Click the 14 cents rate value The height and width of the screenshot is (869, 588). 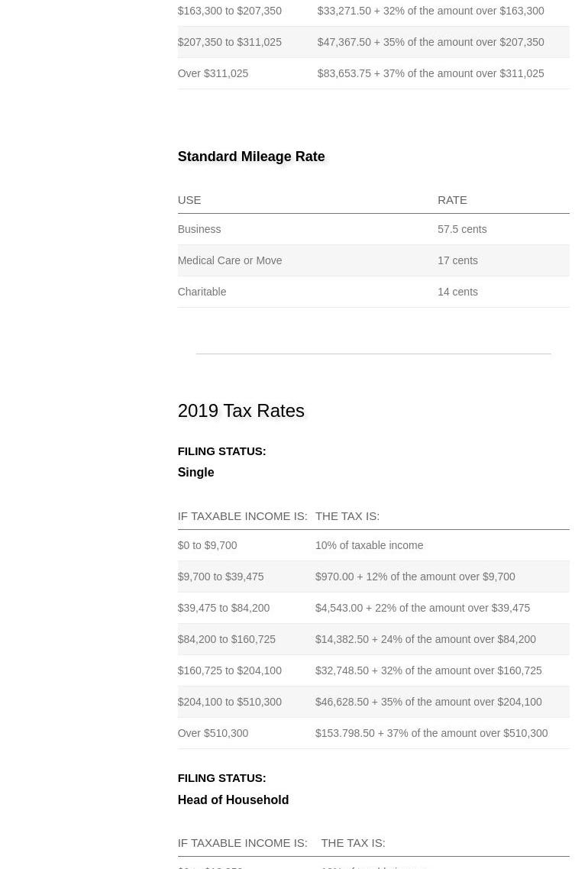click(457, 292)
